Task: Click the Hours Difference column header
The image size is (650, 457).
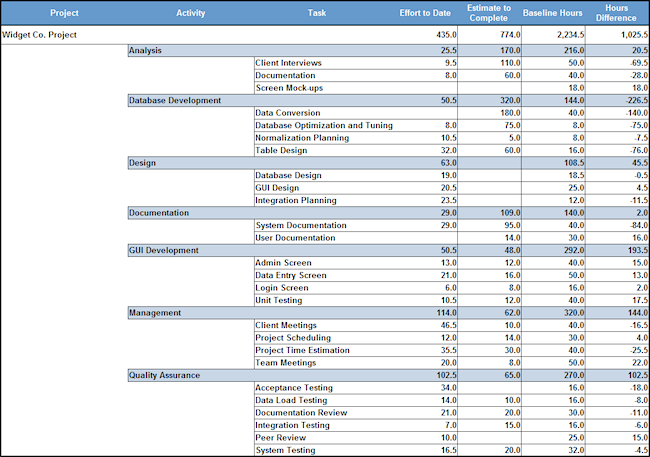Action: 616,13
